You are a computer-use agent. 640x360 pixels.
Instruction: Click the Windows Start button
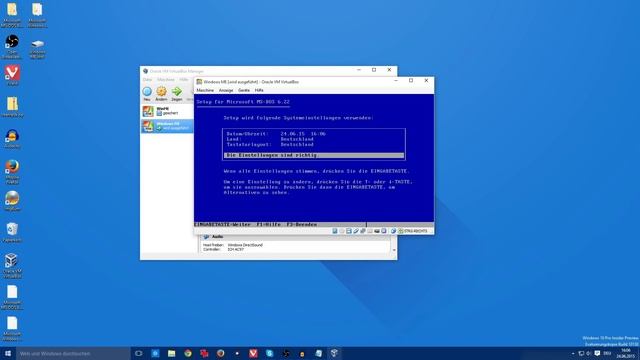click(x=8, y=353)
